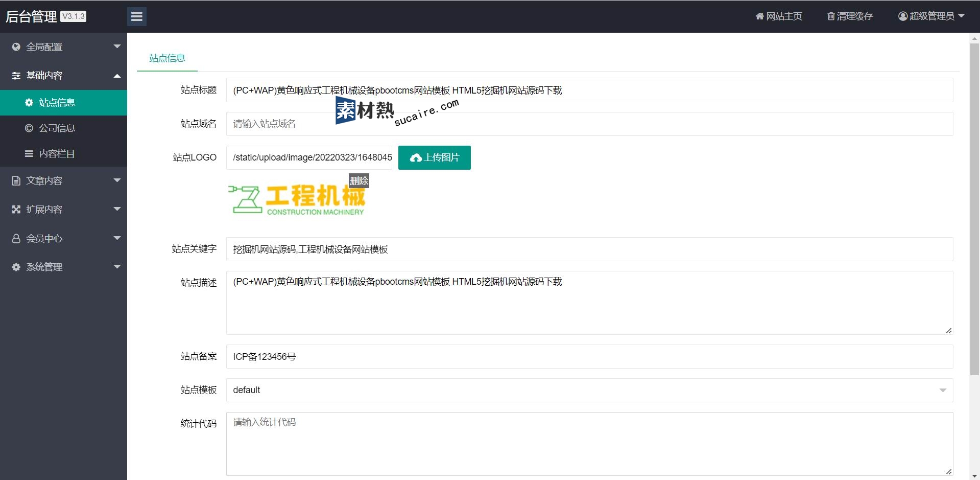Expand the 系统管理 menu arrow

(117, 267)
